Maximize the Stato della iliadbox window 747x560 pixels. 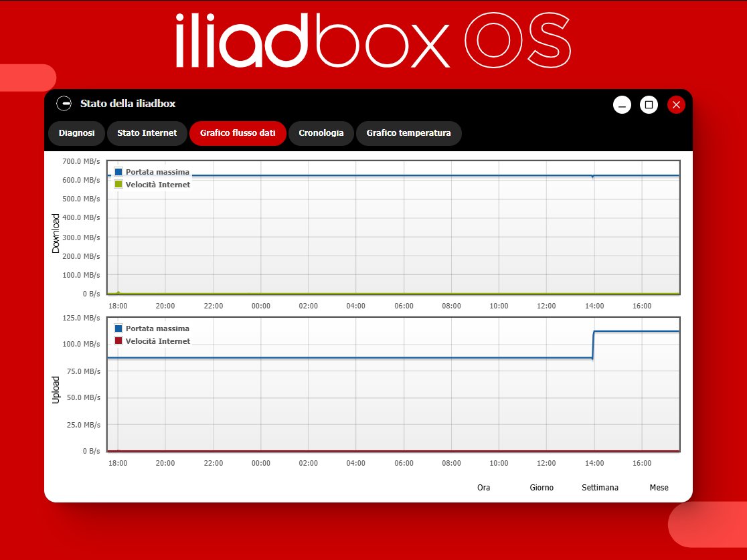click(x=649, y=105)
